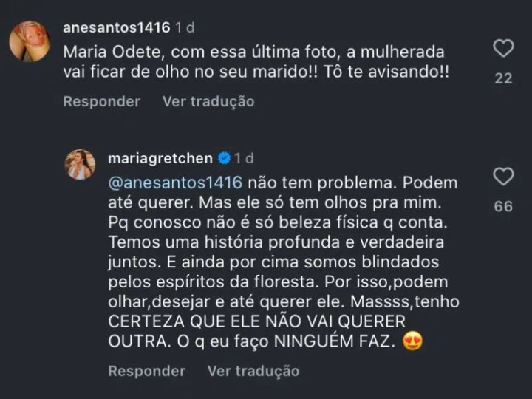Click the heart-eyes emoji in the reply
The height and width of the screenshot is (399, 532).
[413, 343]
